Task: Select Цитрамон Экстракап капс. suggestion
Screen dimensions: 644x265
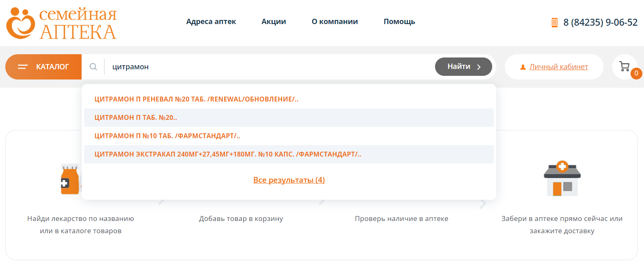Action: tap(228, 155)
